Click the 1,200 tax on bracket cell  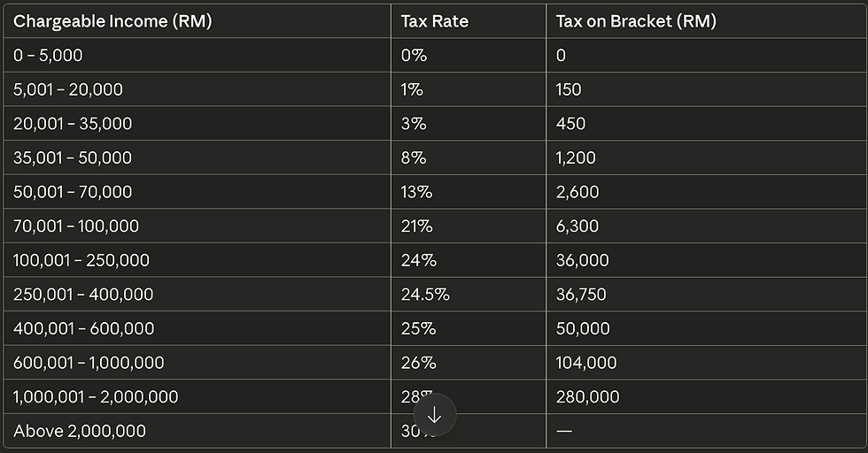tap(576, 157)
